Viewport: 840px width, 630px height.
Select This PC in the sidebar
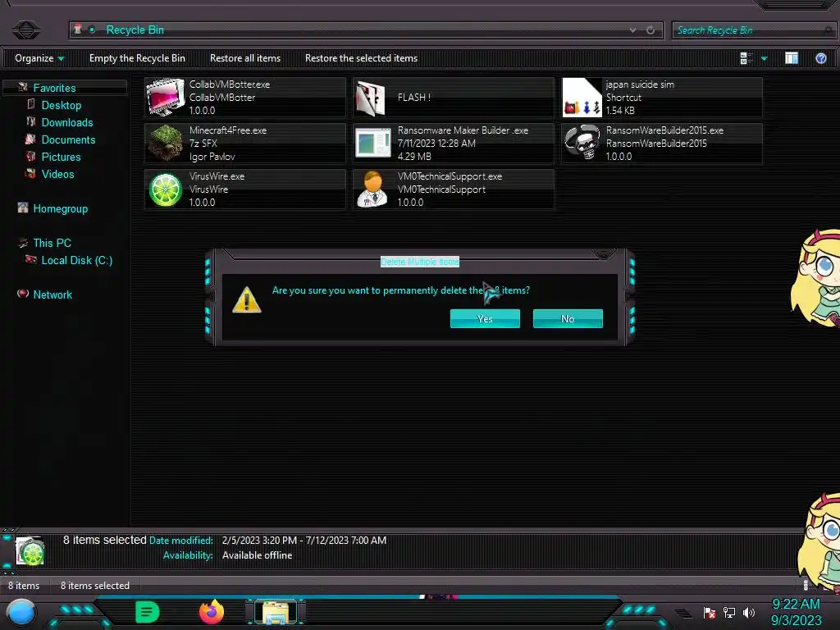pos(52,243)
